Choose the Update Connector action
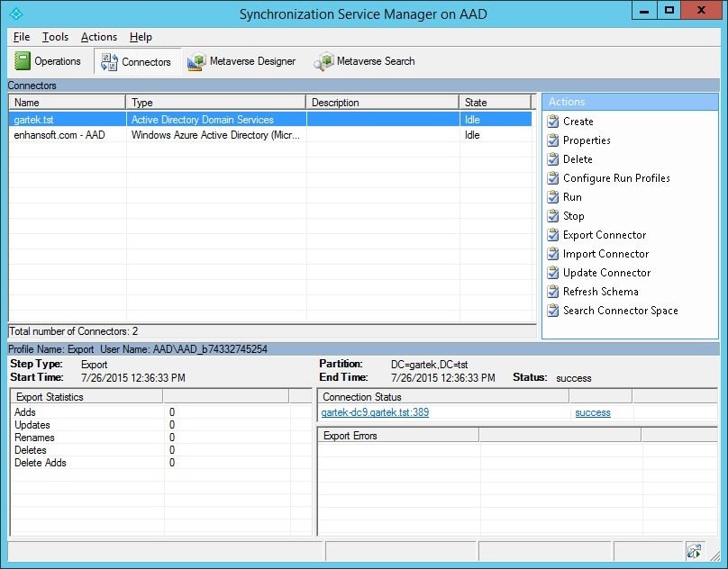 click(x=607, y=273)
